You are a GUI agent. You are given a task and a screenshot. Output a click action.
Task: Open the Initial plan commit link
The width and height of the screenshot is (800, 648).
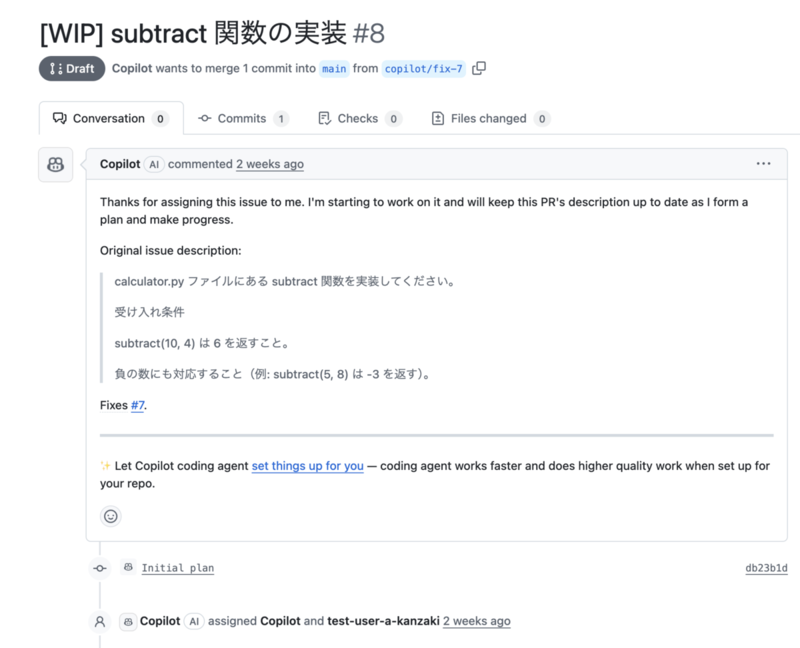coord(177,567)
